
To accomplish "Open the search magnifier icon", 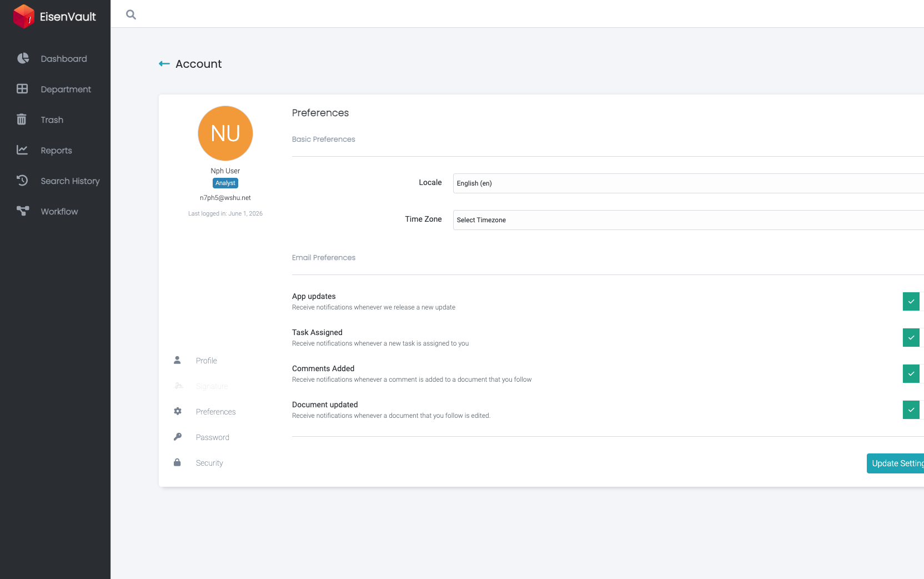I will coord(131,14).
